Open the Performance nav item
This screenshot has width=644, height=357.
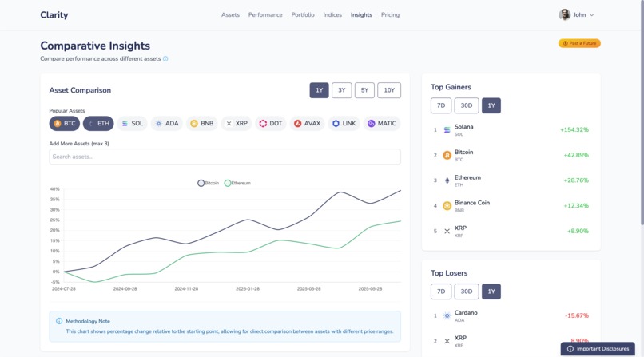pyautogui.click(x=265, y=14)
